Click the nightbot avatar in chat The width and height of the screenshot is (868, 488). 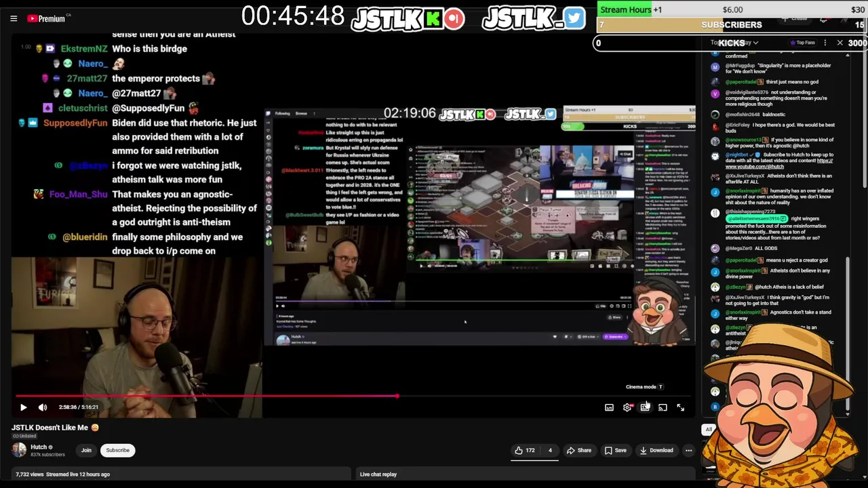715,156
